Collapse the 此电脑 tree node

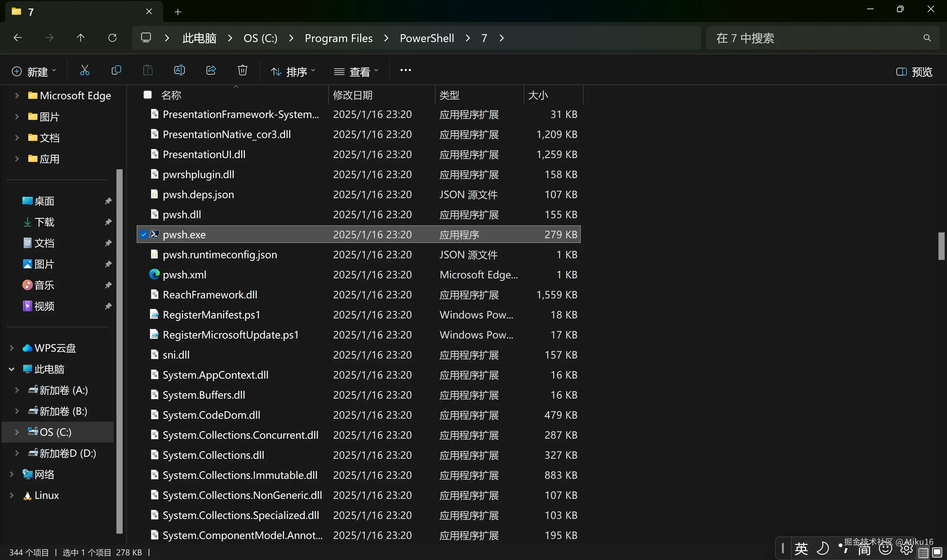pos(12,369)
